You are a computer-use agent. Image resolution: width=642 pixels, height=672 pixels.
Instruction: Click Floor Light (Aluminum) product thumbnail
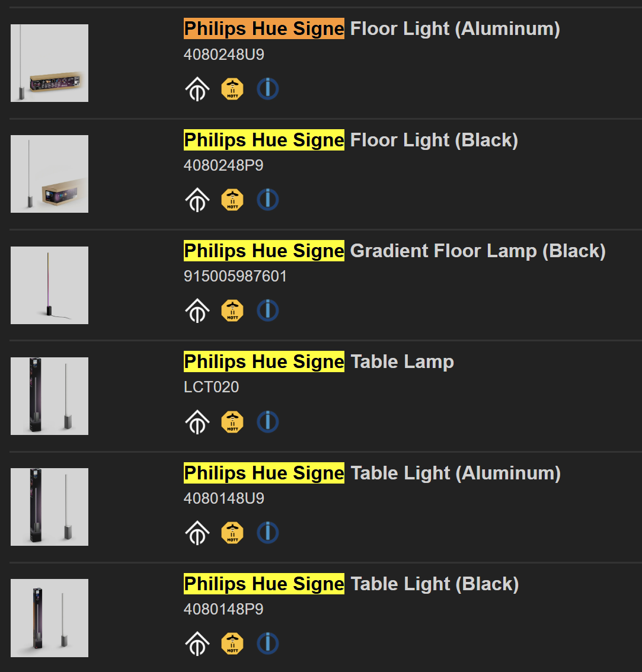coord(49,63)
